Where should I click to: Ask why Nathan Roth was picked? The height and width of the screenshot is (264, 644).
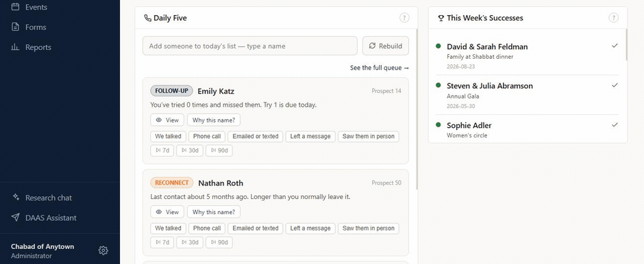(x=214, y=212)
